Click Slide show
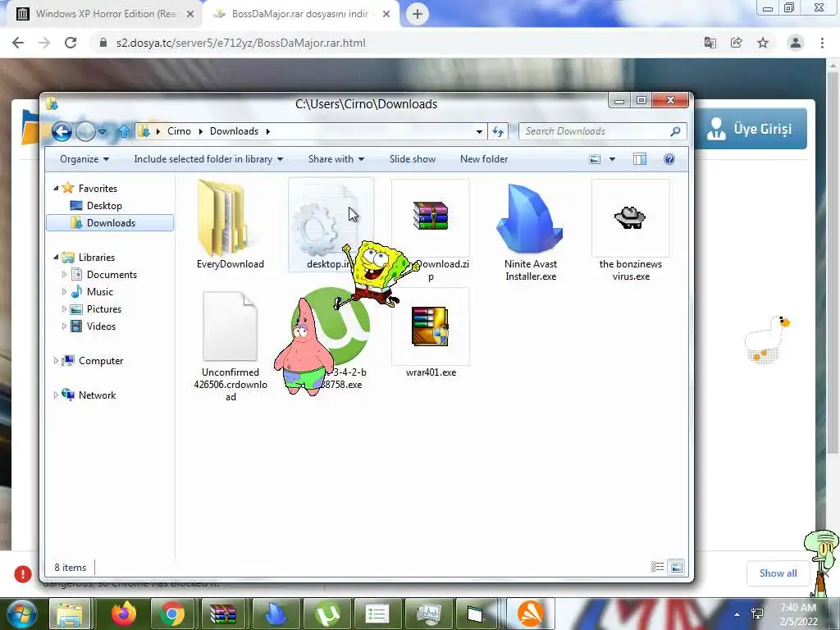 tap(413, 159)
